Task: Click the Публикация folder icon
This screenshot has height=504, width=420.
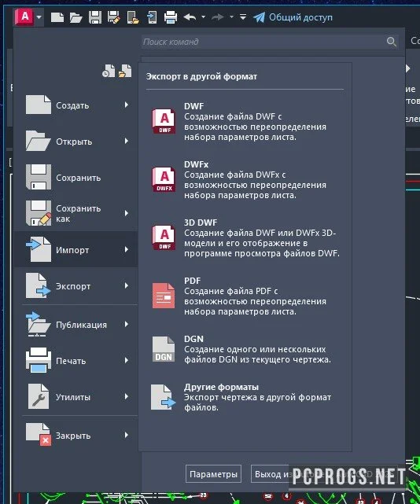Action: (38, 324)
